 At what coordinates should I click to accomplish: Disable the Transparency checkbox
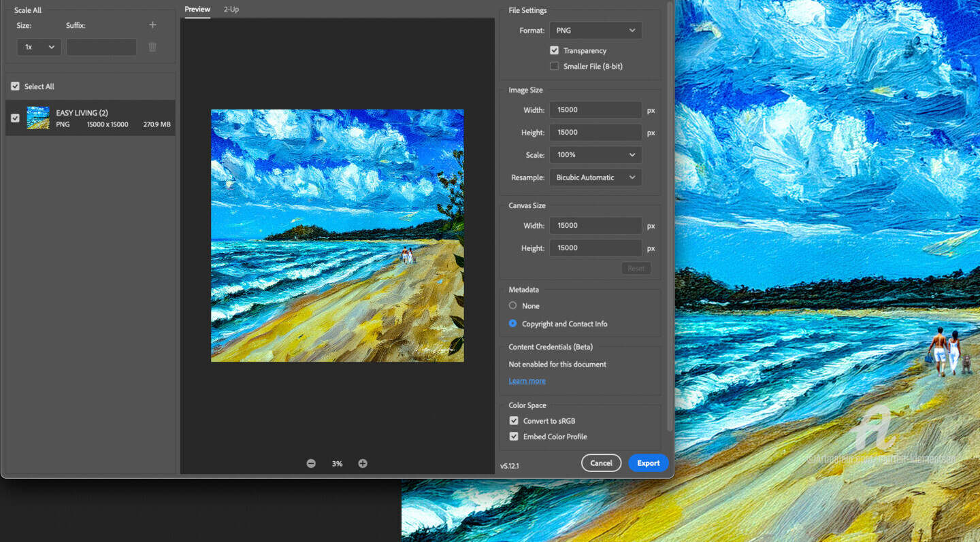[x=554, y=50]
